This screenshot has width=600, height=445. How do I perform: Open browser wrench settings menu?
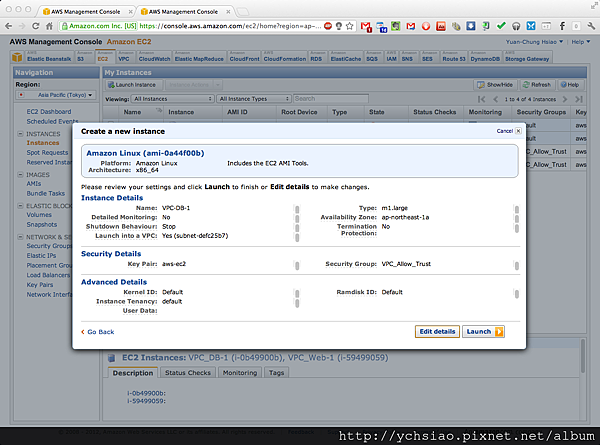(591, 26)
